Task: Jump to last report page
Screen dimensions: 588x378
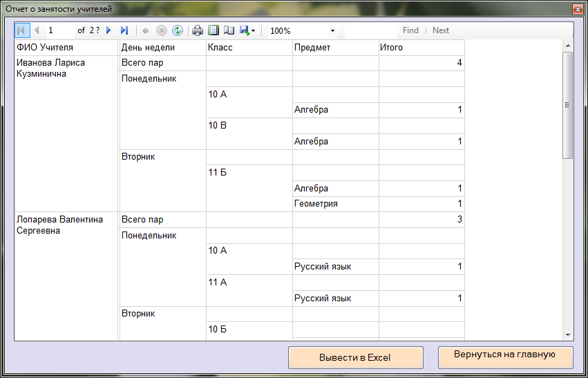Action: [x=124, y=30]
